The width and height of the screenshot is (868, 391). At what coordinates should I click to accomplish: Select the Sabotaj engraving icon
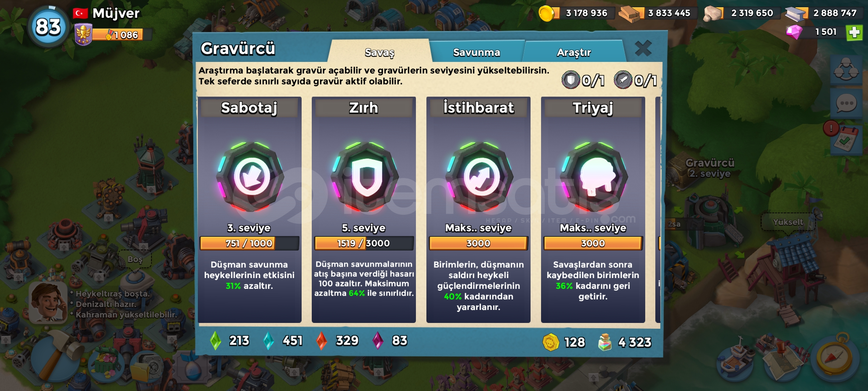coord(250,177)
